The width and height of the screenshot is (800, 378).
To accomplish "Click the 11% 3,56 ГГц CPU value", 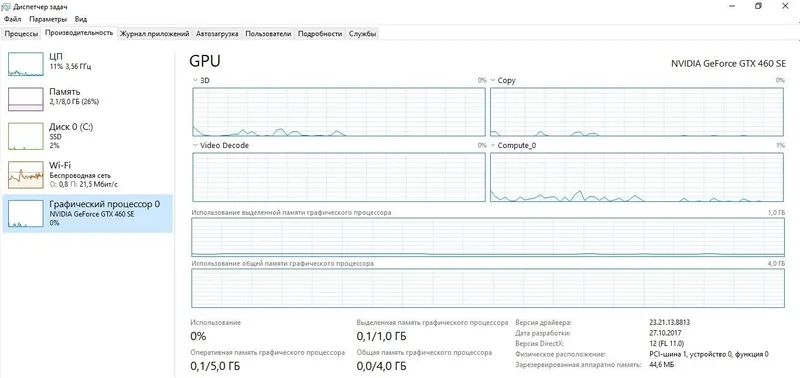I will pos(70,67).
